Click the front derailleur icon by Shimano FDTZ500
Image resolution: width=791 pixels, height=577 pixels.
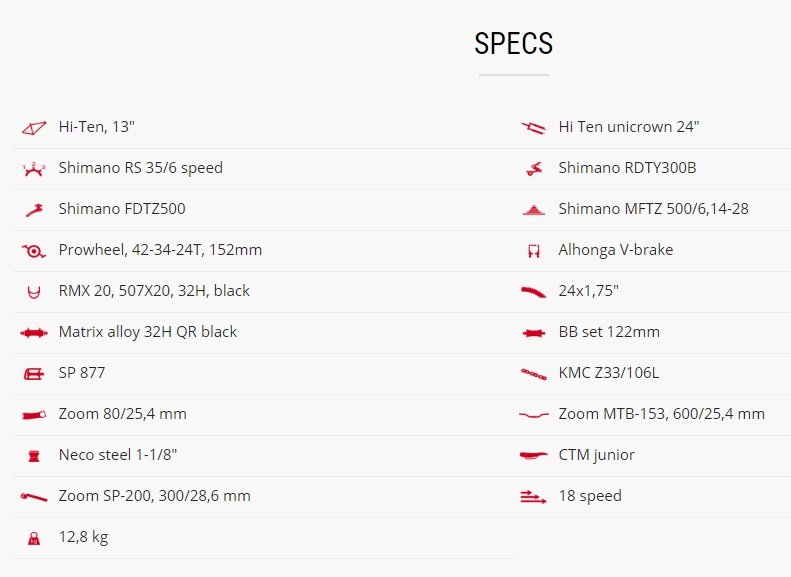click(x=34, y=210)
